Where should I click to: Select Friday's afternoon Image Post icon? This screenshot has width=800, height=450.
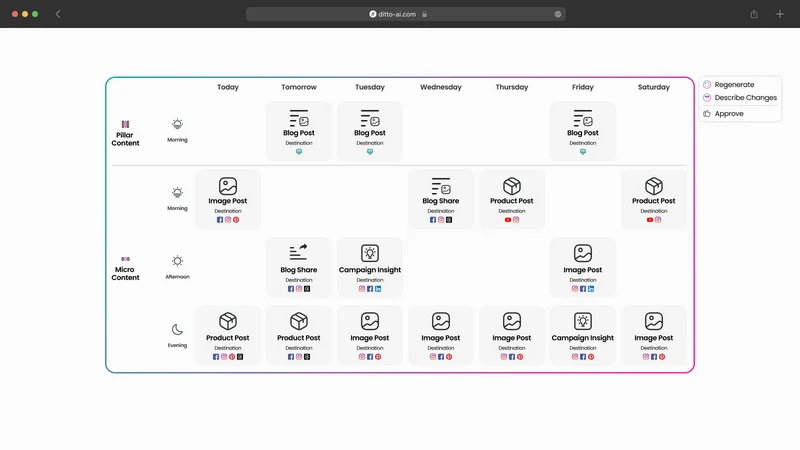coord(583,253)
